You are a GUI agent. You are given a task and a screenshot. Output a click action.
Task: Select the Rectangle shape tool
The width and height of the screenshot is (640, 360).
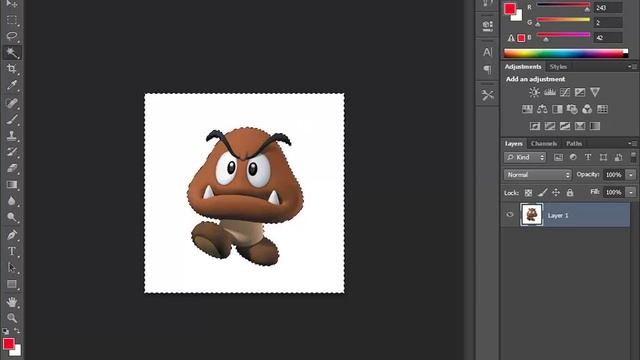[x=11, y=284]
